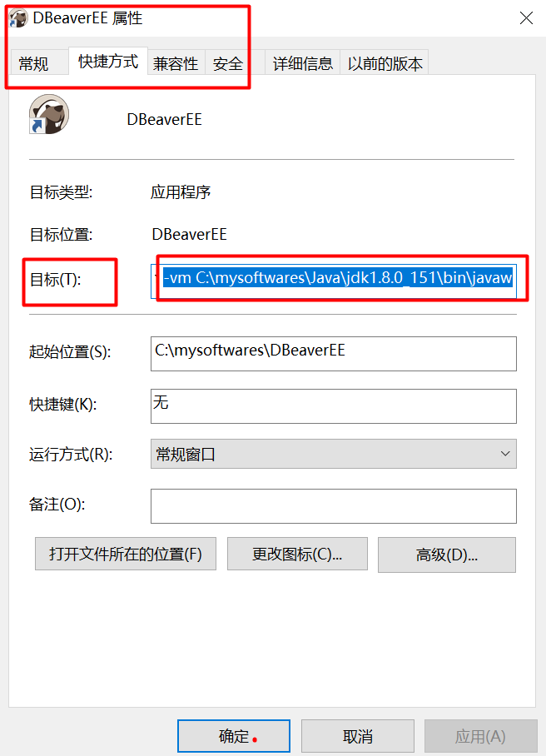Focus the 起始位置 input field

pyautogui.click(x=334, y=354)
